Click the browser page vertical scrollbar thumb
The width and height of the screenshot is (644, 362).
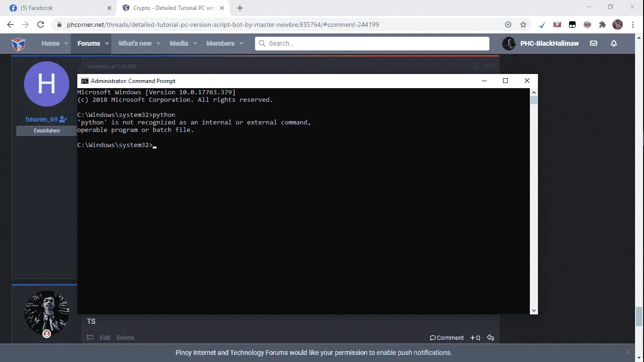(x=639, y=316)
